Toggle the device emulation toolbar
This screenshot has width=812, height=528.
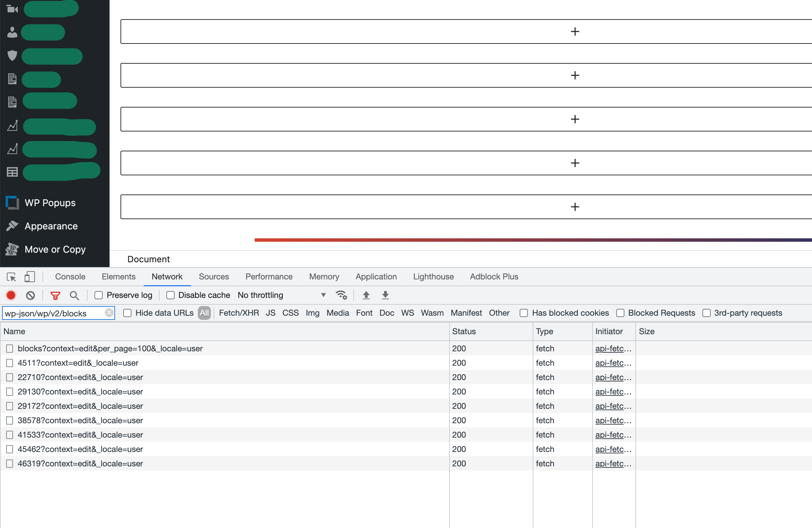29,277
